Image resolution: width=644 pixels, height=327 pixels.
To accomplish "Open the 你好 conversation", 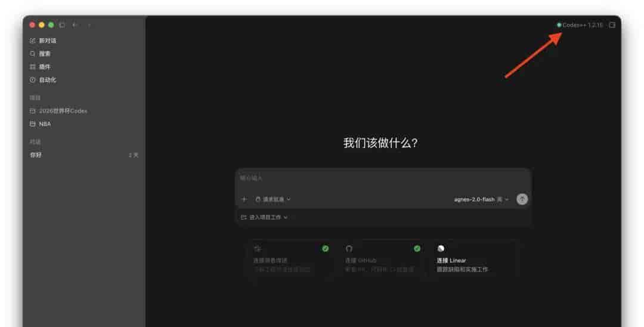I will (84, 155).
